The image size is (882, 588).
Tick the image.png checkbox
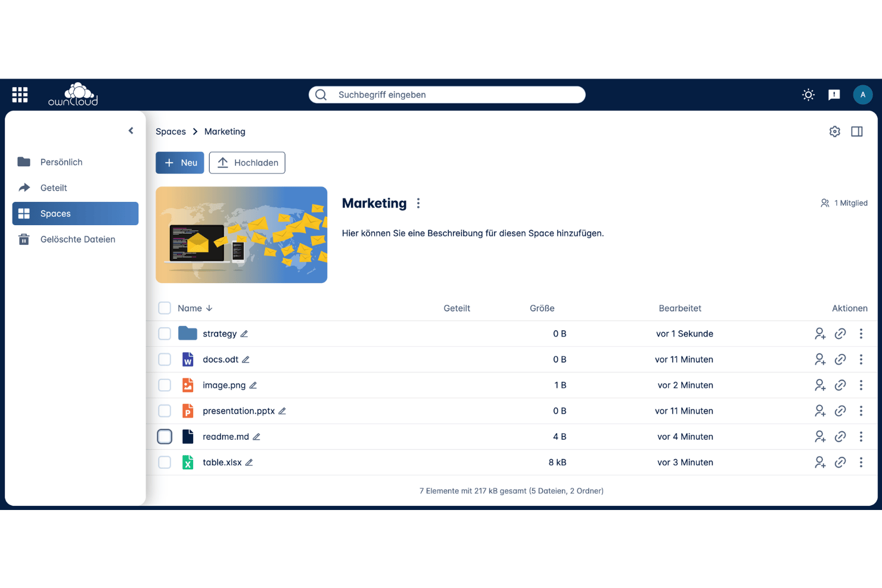tap(164, 385)
